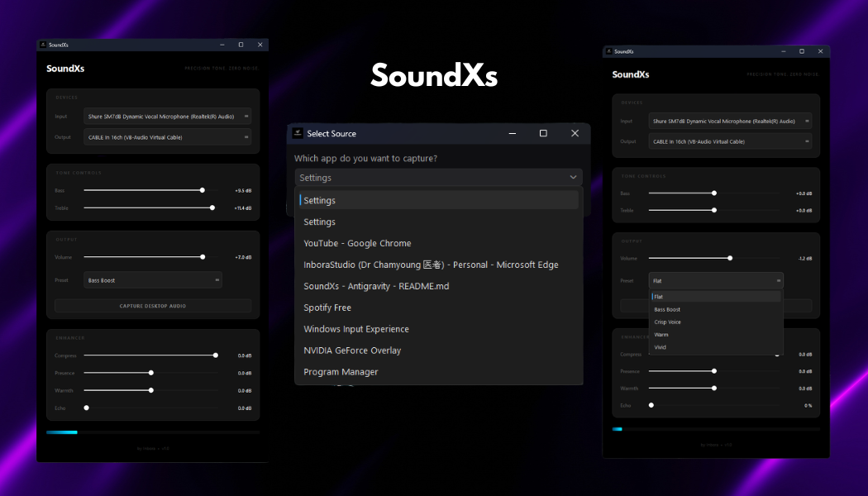Image resolution: width=868 pixels, height=496 pixels.
Task: Click the Compress slider handle in left window
Action: 216,355
